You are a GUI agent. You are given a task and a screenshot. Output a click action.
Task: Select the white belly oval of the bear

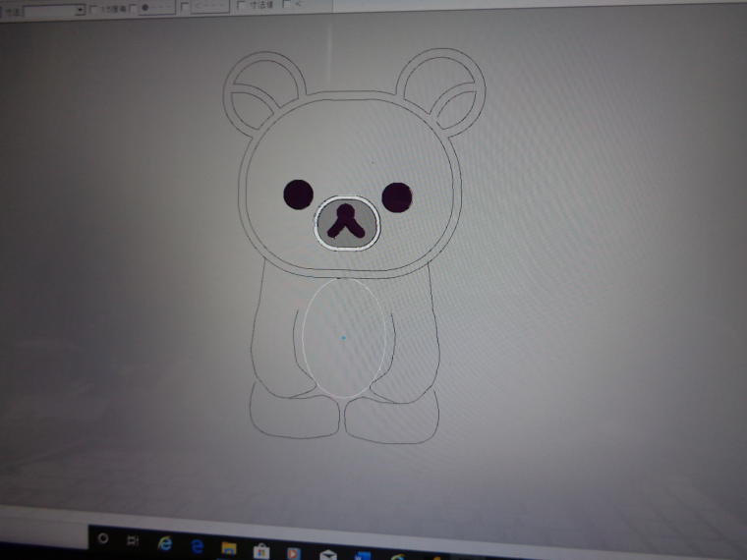343,338
